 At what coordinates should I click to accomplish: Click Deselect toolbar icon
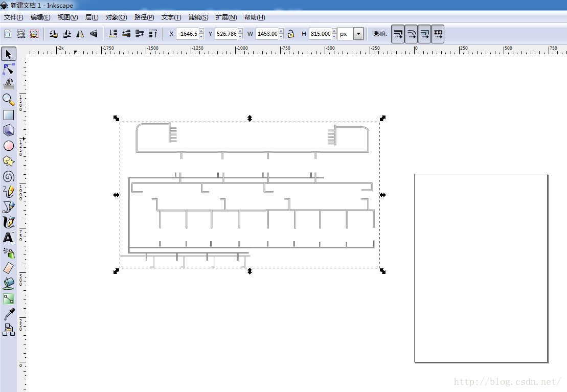tap(34, 34)
